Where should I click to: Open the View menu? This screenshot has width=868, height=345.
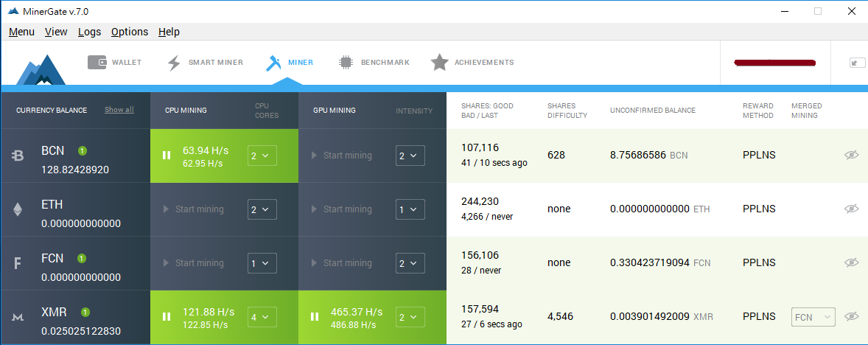coord(56,32)
